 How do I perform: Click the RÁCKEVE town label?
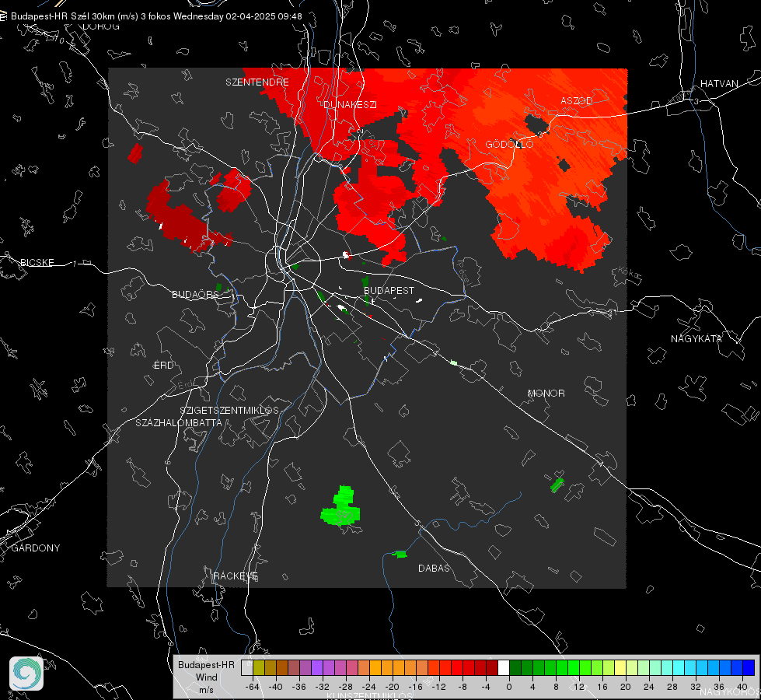[236, 576]
